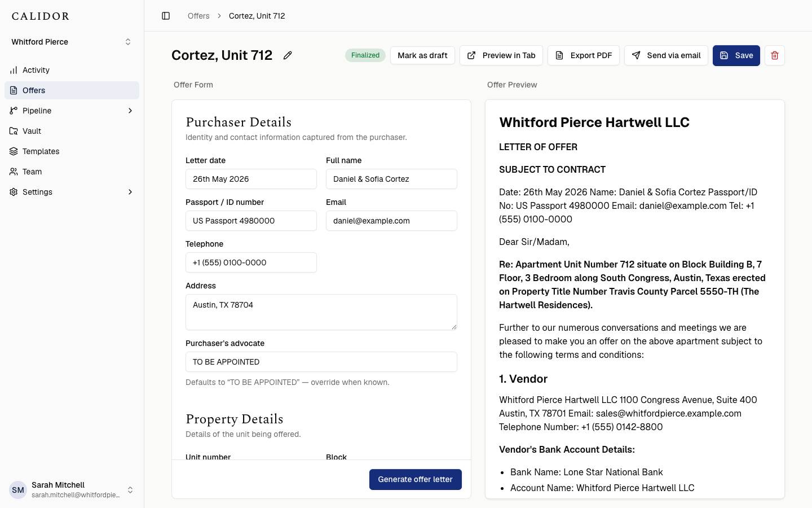Viewport: 812px width, 508px height.
Task: Toggle the sidebar panel icon
Action: [x=166, y=16]
